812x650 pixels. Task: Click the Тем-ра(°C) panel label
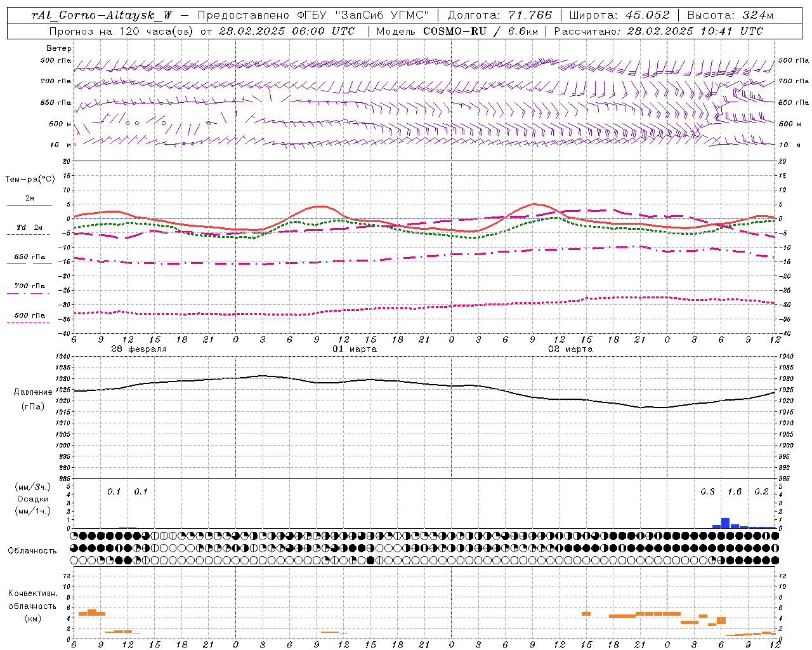tap(30, 180)
